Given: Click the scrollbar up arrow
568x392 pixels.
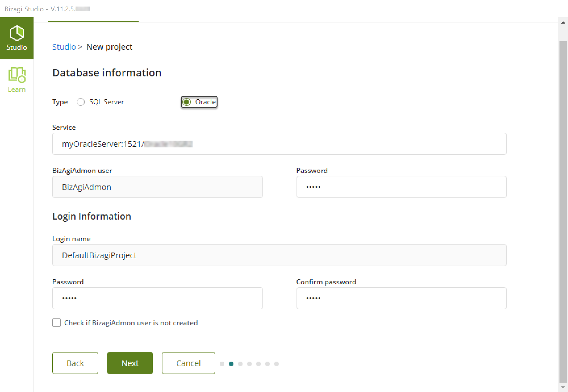Looking at the screenshot, I should point(563,22).
